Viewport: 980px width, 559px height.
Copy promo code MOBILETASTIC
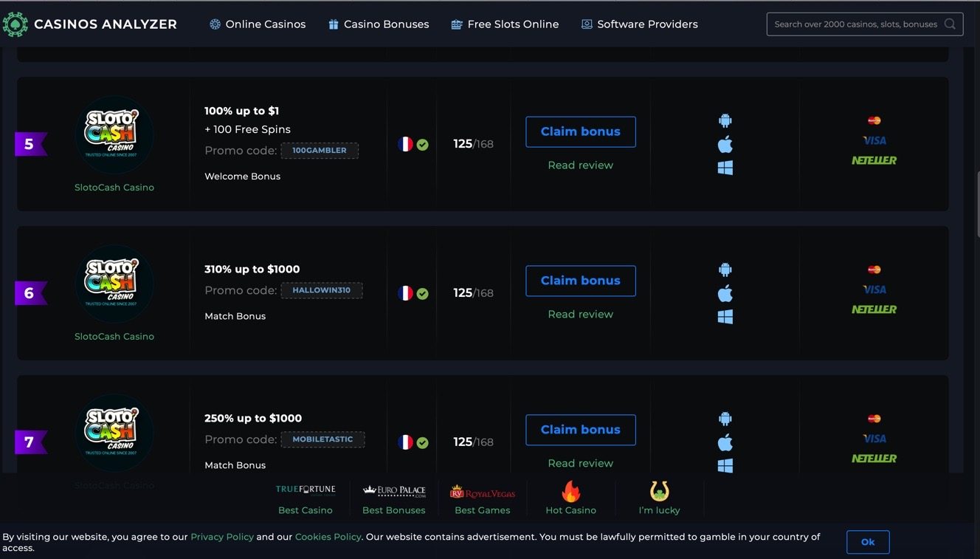(x=322, y=439)
